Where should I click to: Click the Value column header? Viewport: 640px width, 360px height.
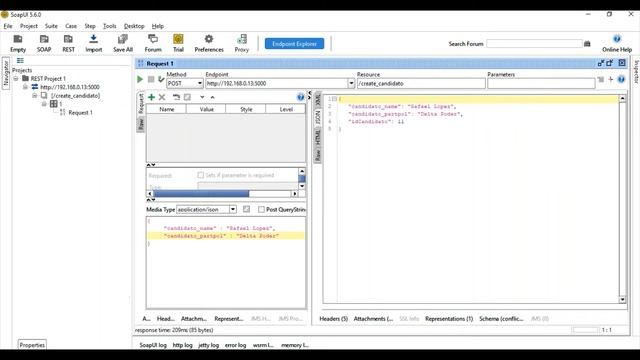pos(206,109)
